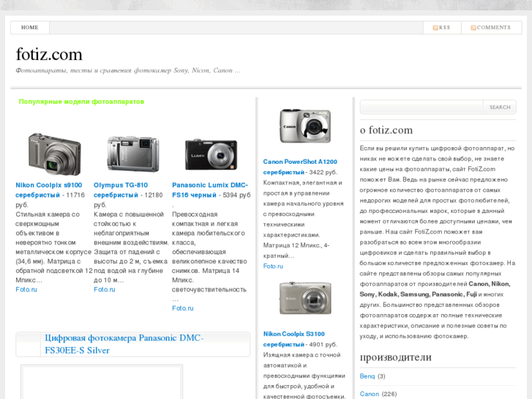The image size is (532, 399).
Task: Click the COMMENTS orange feed icon
Action: tap(473, 28)
